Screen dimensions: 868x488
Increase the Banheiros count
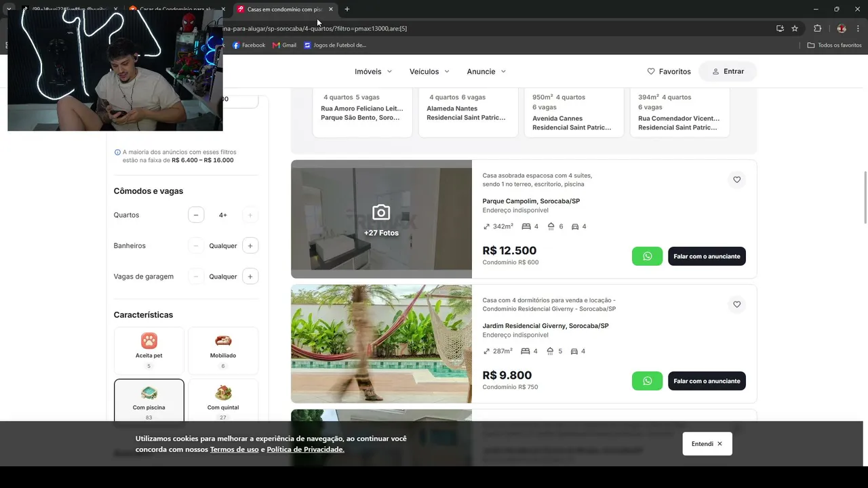tap(250, 245)
